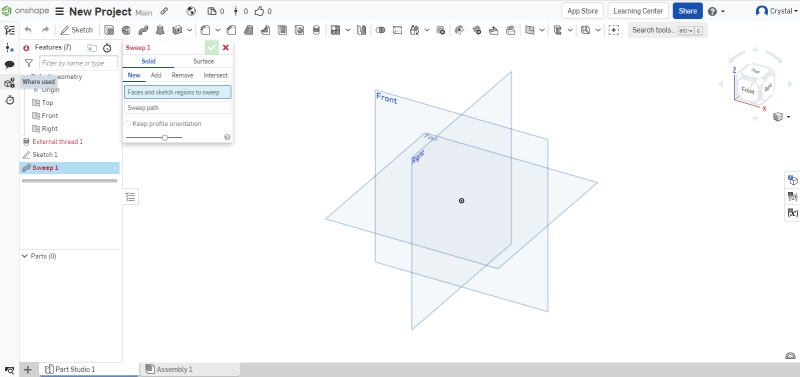Click rollback stopwatch icon in Features header
The image size is (800, 377).
107,48
